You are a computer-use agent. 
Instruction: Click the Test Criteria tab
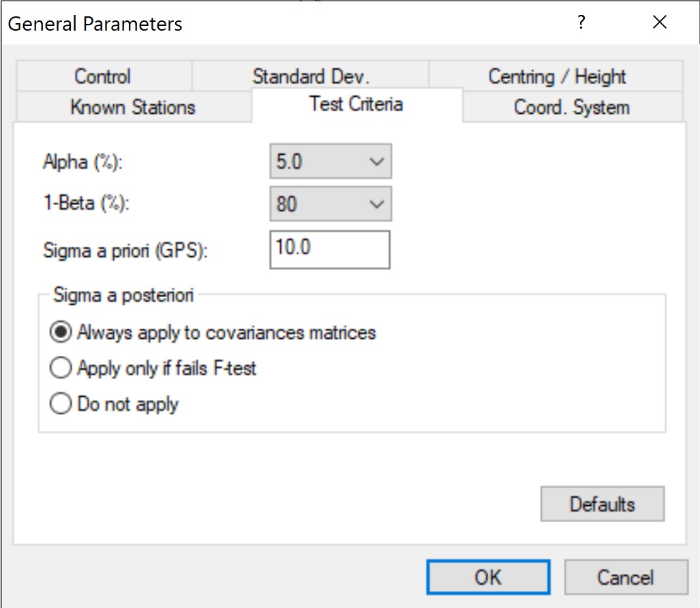[356, 104]
